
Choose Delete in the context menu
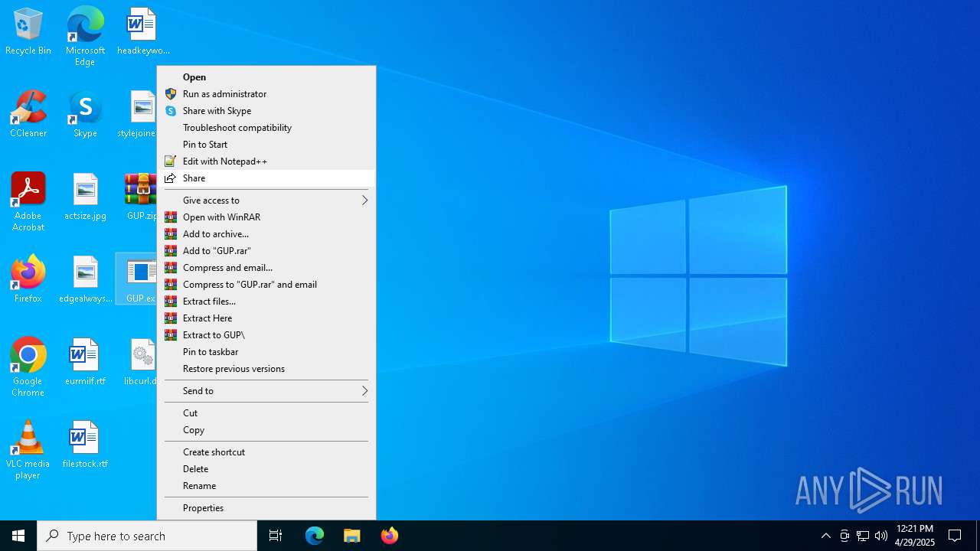[266, 469]
